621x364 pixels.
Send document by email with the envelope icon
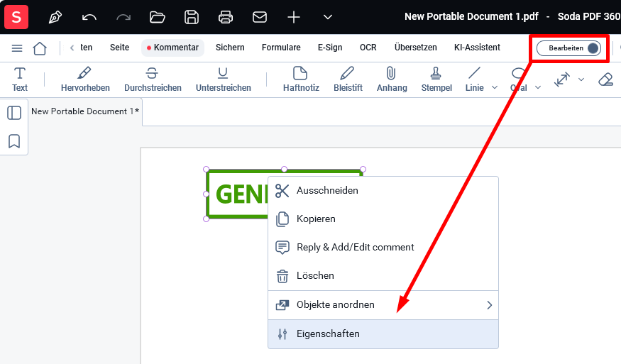[x=260, y=18]
